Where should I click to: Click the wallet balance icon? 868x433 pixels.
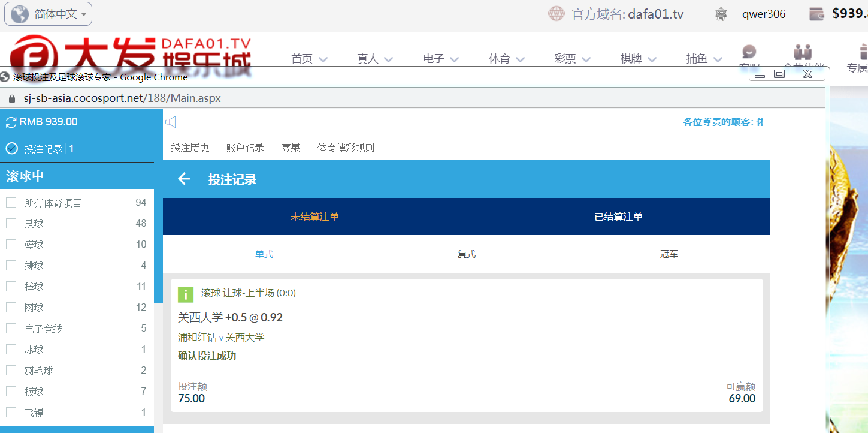tap(816, 14)
